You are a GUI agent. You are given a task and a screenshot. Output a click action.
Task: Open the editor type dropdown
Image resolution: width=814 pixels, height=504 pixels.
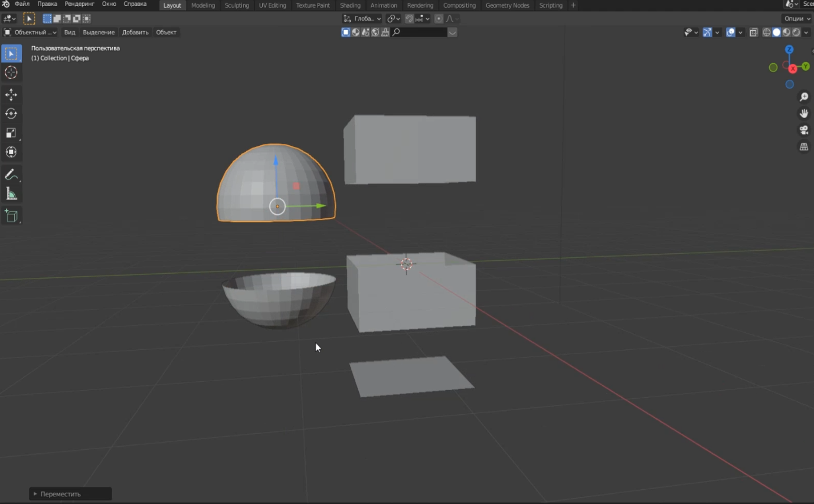[9, 19]
